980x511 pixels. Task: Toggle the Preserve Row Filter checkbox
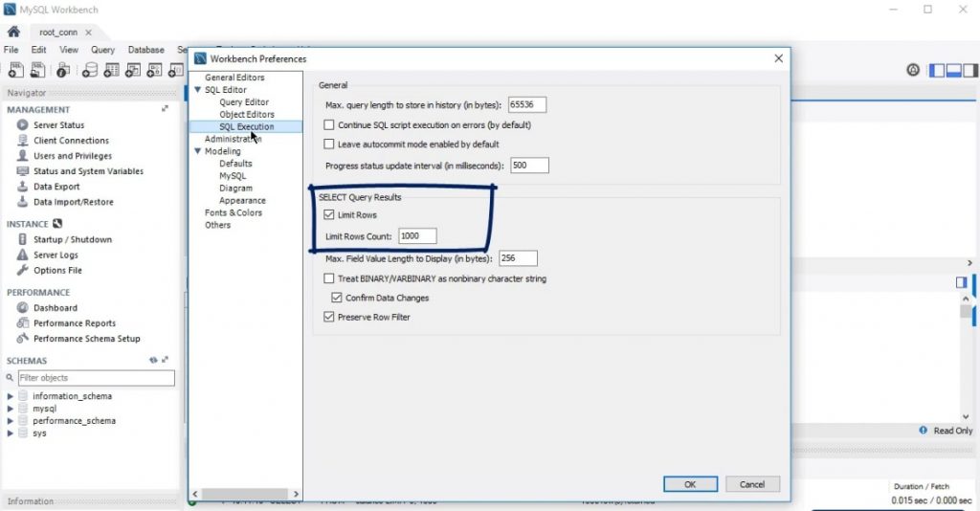pyautogui.click(x=329, y=317)
